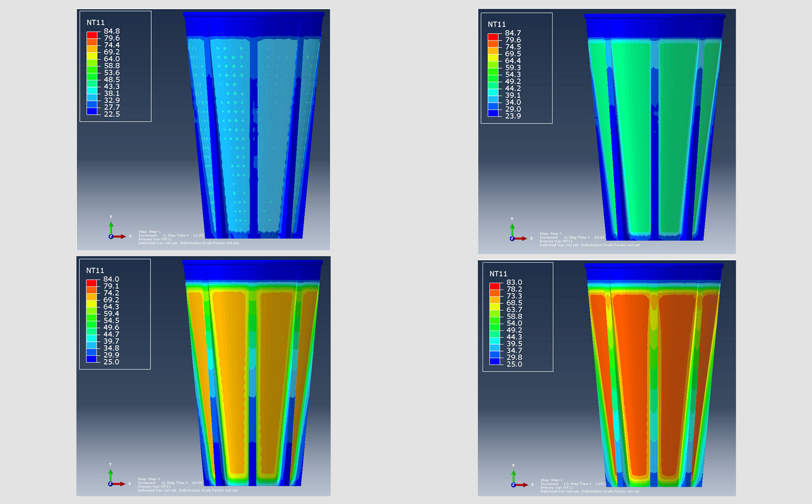Click legend value 73.3
The width and height of the screenshot is (812, 504).
[x=515, y=296]
